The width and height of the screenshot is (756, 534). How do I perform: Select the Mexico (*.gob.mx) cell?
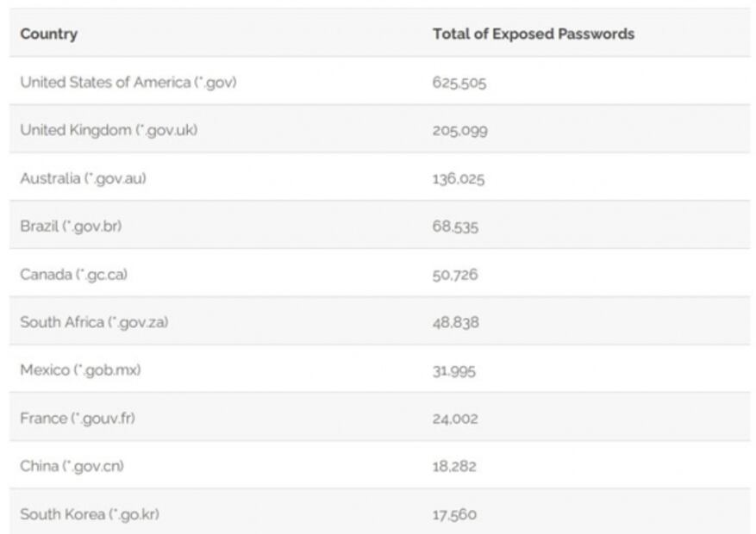tap(80, 370)
